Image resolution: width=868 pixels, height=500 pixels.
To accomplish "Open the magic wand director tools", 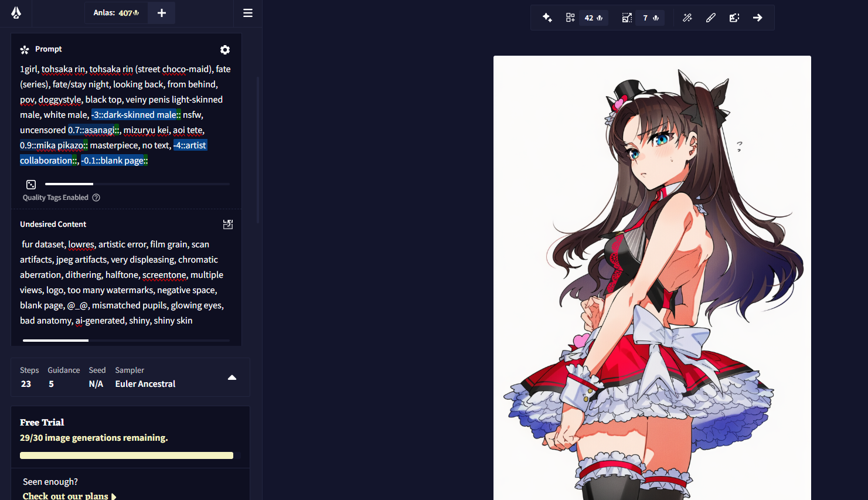I will point(687,18).
